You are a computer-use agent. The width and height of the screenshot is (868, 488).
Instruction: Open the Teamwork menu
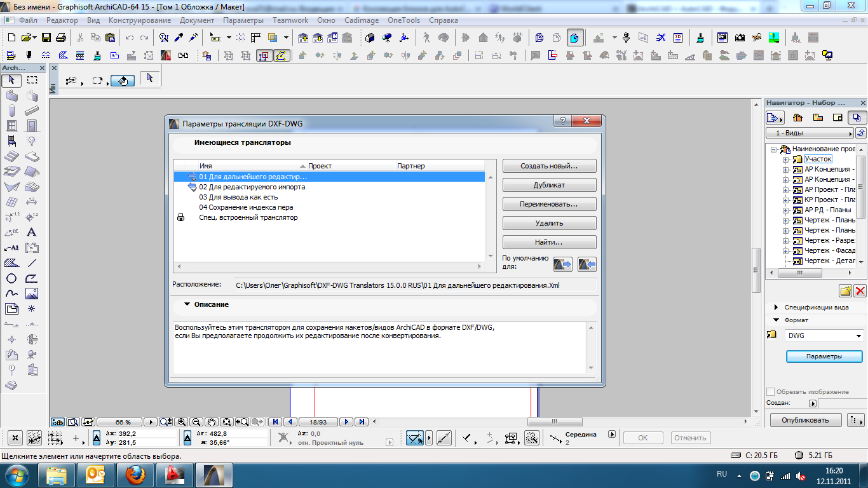[x=292, y=20]
